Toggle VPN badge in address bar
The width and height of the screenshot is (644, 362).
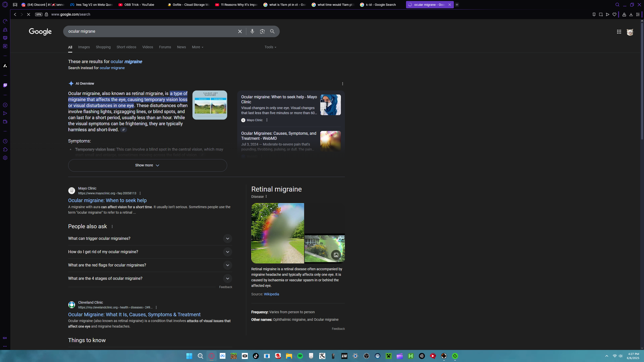(39, 14)
